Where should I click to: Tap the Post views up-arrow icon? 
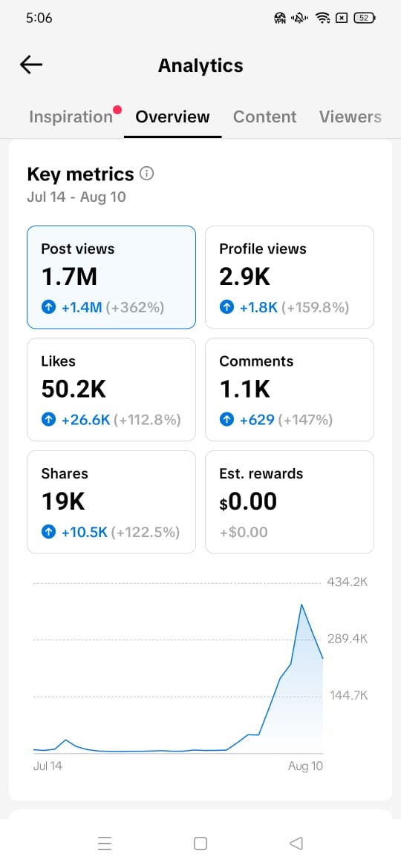coord(49,307)
